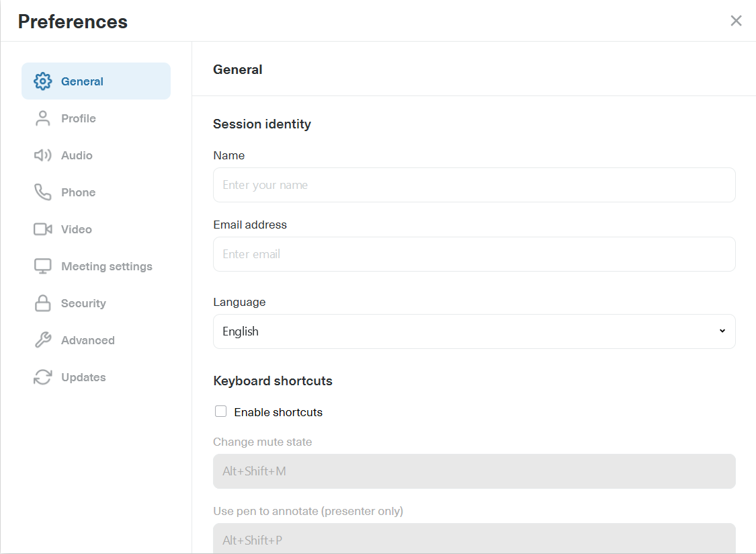Click the General settings gear icon
The image size is (756, 554).
click(x=42, y=81)
